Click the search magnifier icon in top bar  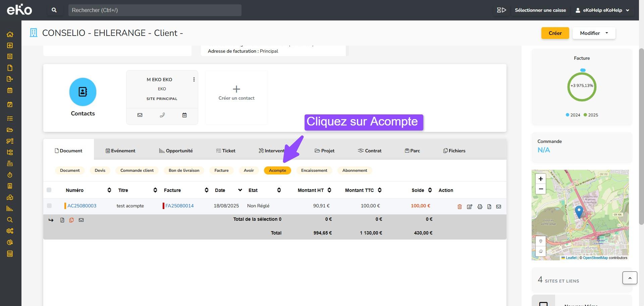coord(54,10)
